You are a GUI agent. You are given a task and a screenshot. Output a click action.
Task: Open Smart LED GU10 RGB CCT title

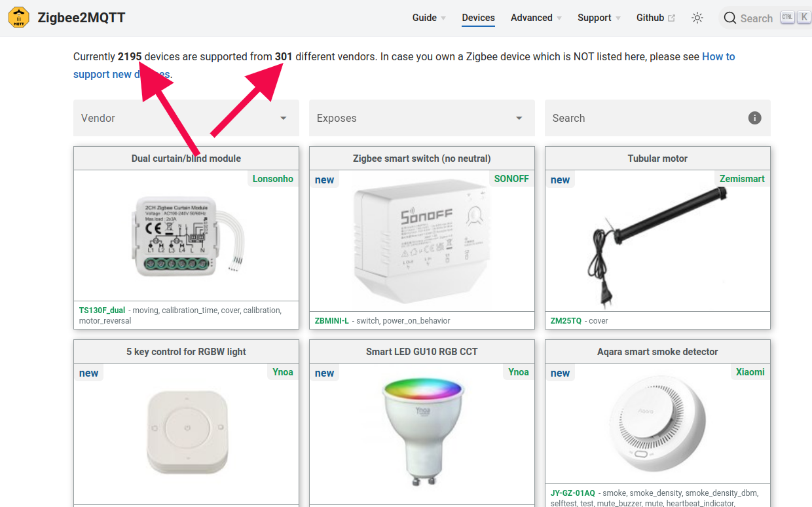pyautogui.click(x=422, y=352)
